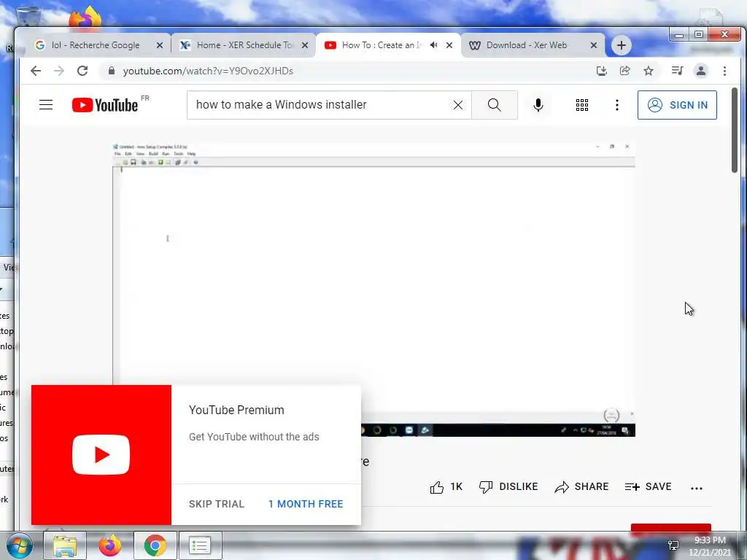Close the YouTube video tab
This screenshot has height=560, width=747.
449,45
